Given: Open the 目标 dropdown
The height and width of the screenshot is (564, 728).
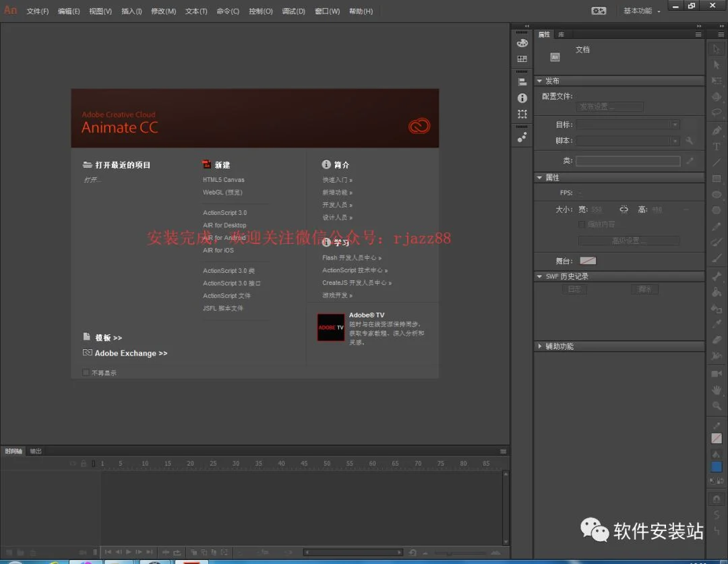Looking at the screenshot, I should pyautogui.click(x=628, y=125).
